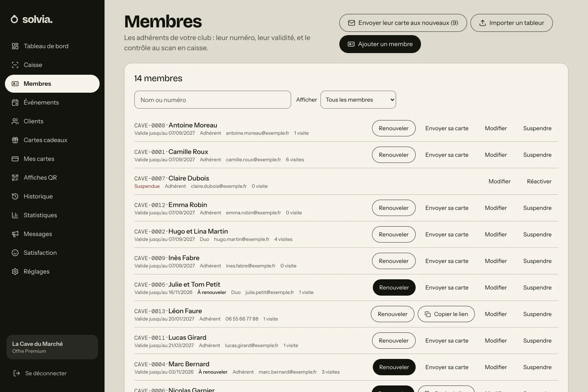Renew Julie et Tom Petit membership

[x=394, y=287]
